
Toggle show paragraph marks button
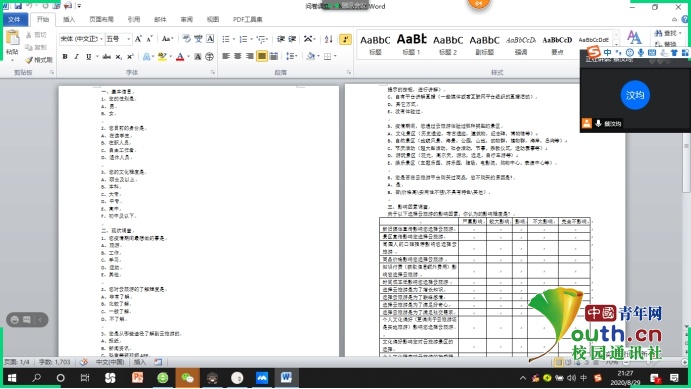coord(345,39)
